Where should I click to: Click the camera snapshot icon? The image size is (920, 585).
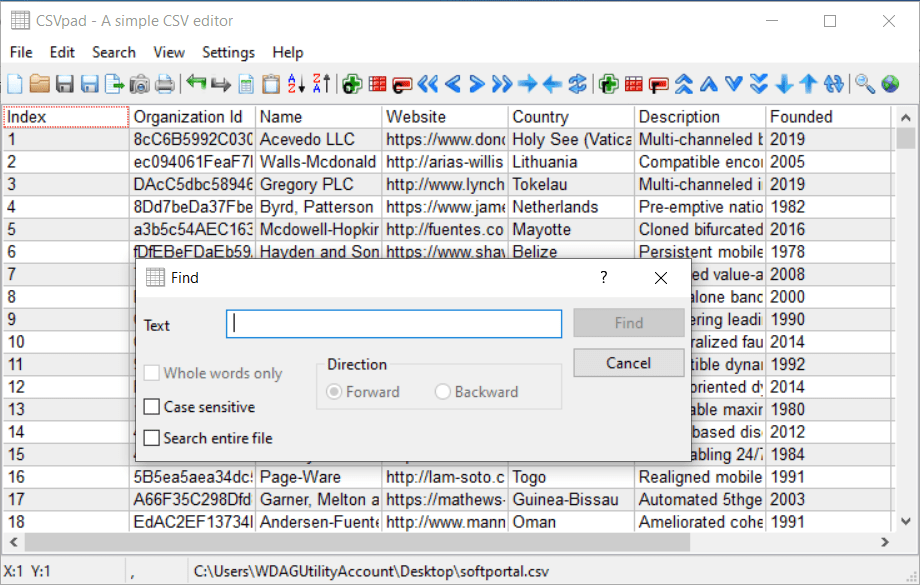pyautogui.click(x=140, y=84)
